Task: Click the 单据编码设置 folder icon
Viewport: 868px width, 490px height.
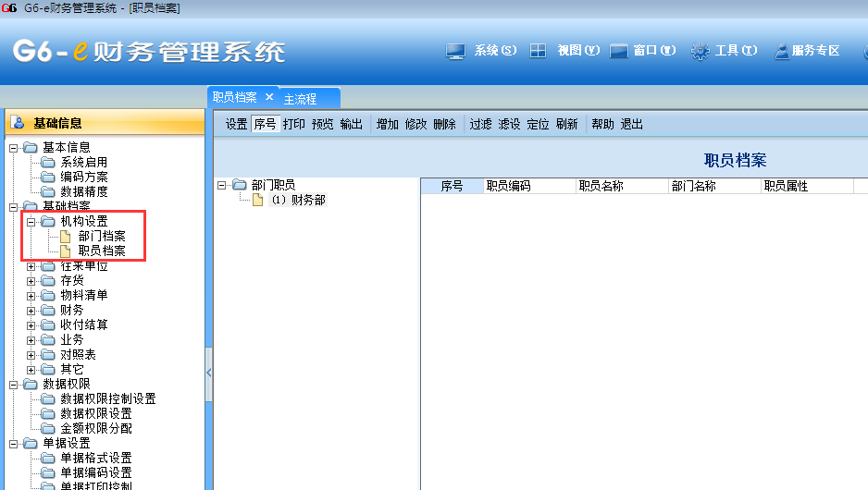Action: coord(48,472)
